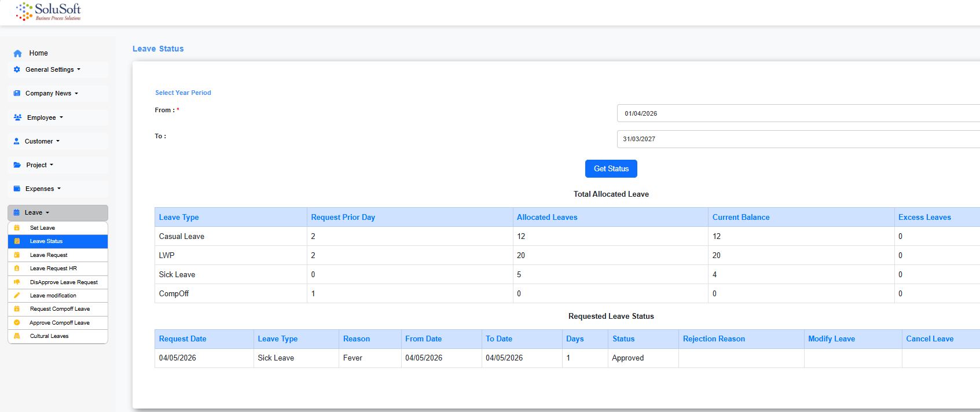
Task: Click the DisApprove Leave Request thumbs-down icon
Action: point(17,282)
